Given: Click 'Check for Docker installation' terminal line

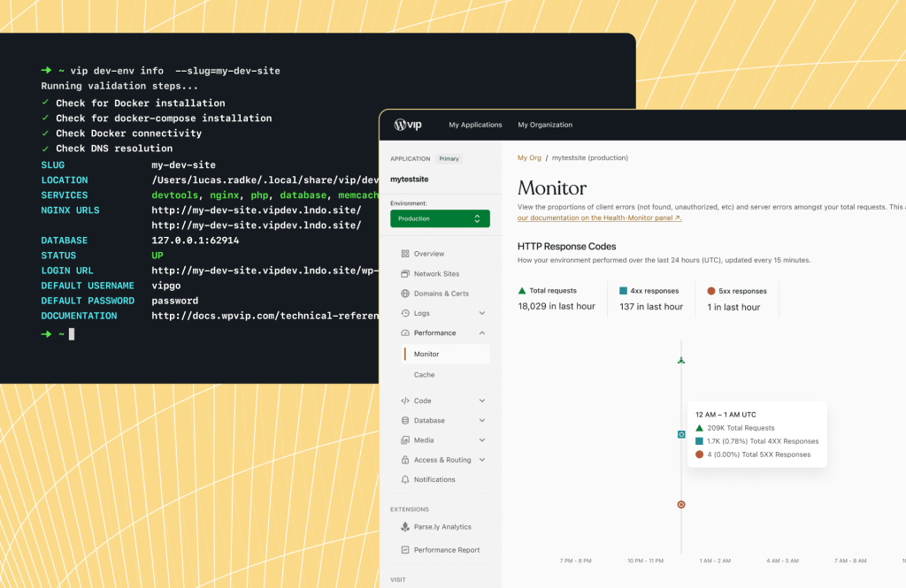Looking at the screenshot, I should 141,103.
